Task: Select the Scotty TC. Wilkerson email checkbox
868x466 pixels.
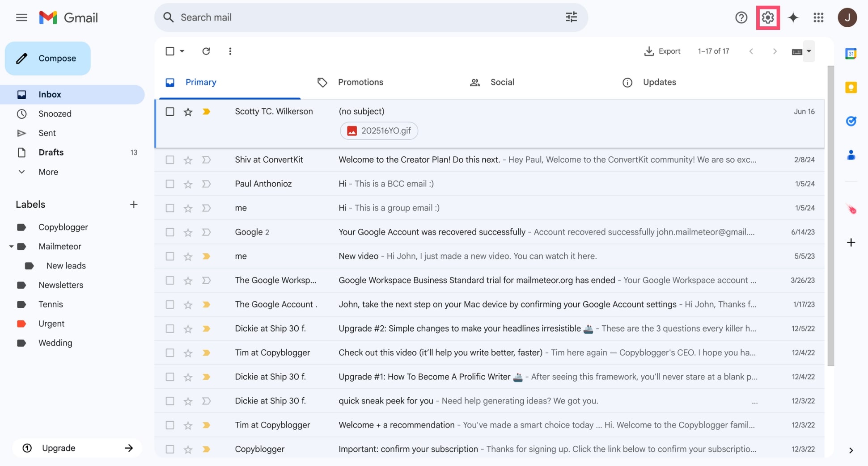Action: [x=169, y=112]
